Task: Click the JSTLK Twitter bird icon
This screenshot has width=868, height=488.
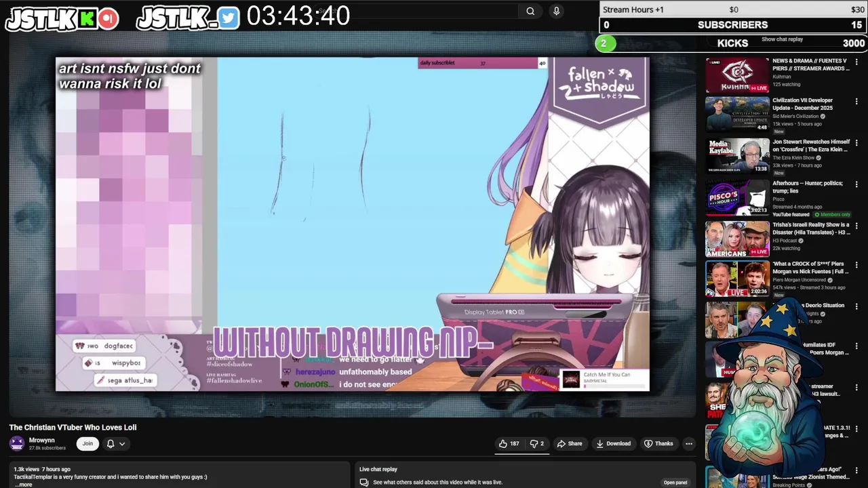Action: (229, 18)
